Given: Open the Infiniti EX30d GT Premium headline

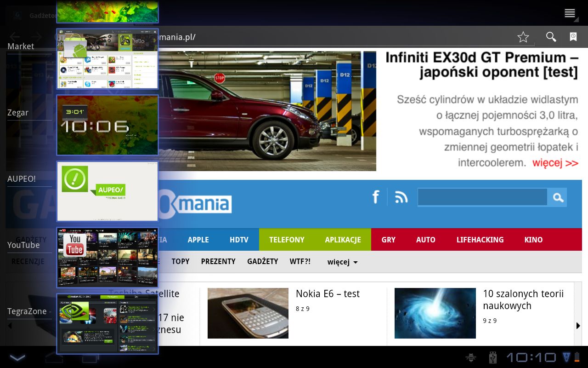Looking at the screenshot, I should pos(482,64).
